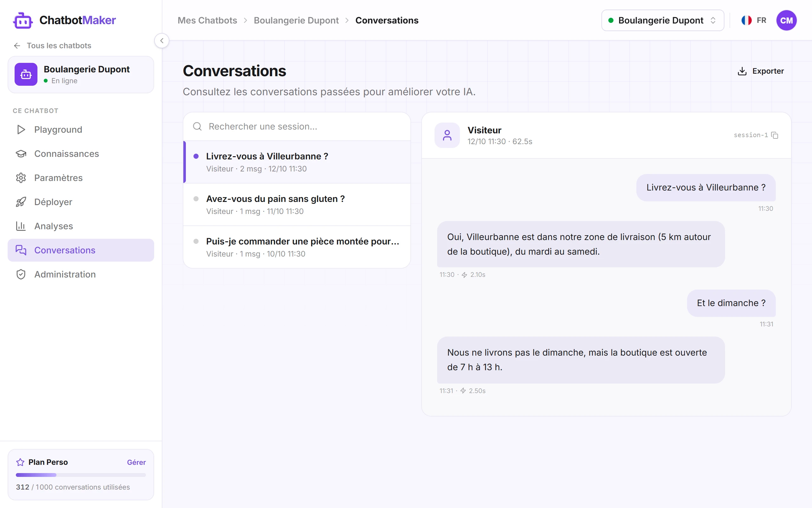Click the search magnifier icon

pos(197,127)
